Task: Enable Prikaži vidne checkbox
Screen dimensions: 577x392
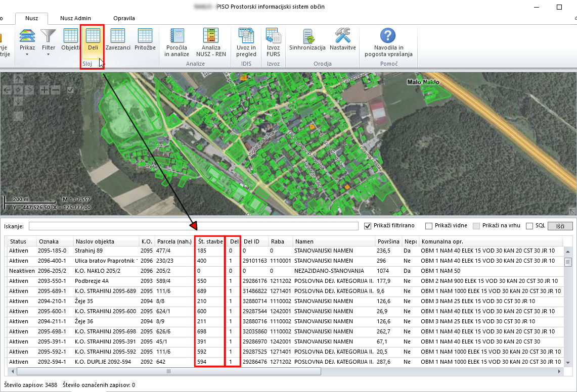Action: tap(429, 226)
